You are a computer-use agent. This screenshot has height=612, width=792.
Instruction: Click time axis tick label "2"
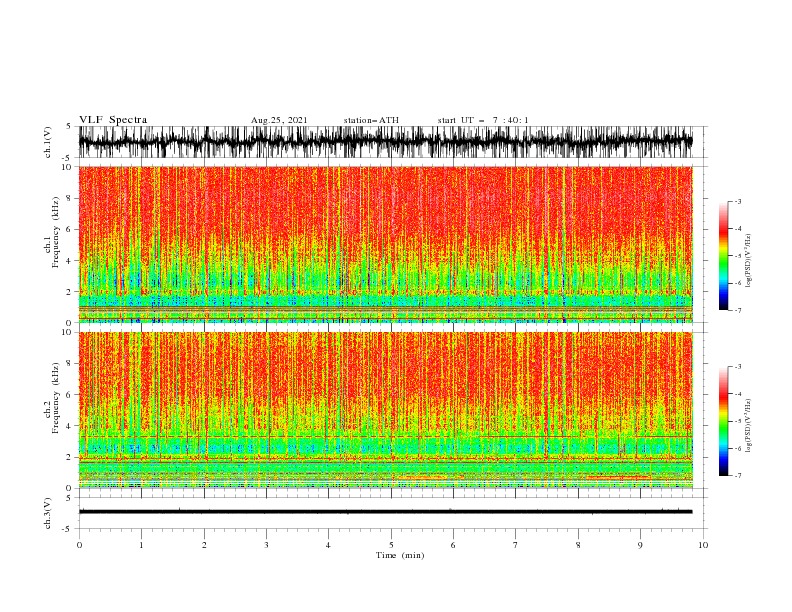click(204, 545)
